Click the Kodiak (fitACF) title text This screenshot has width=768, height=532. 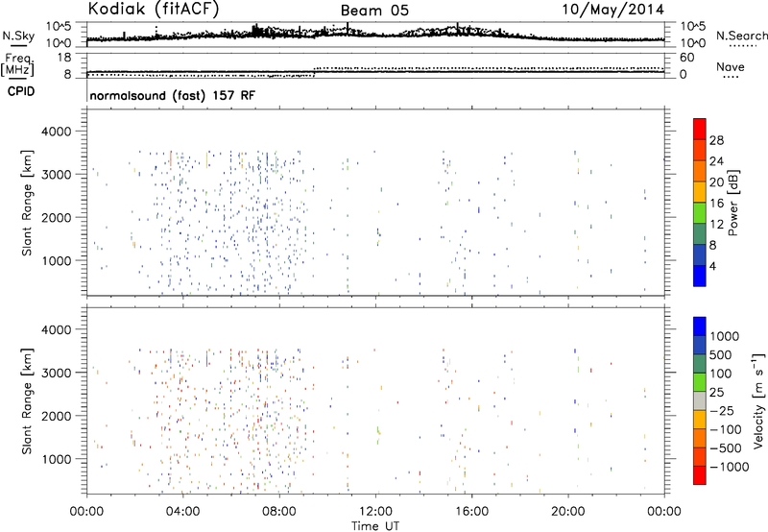[154, 9]
